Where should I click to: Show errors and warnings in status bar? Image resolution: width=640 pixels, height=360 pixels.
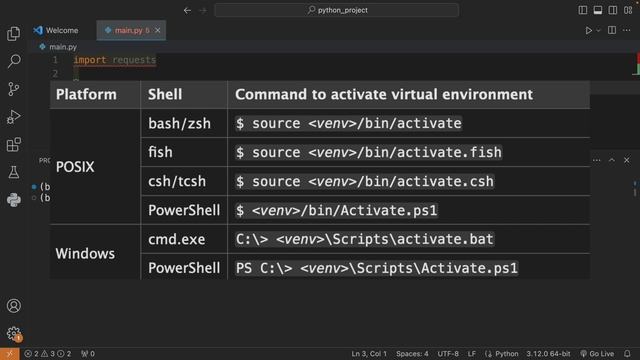[48, 354]
